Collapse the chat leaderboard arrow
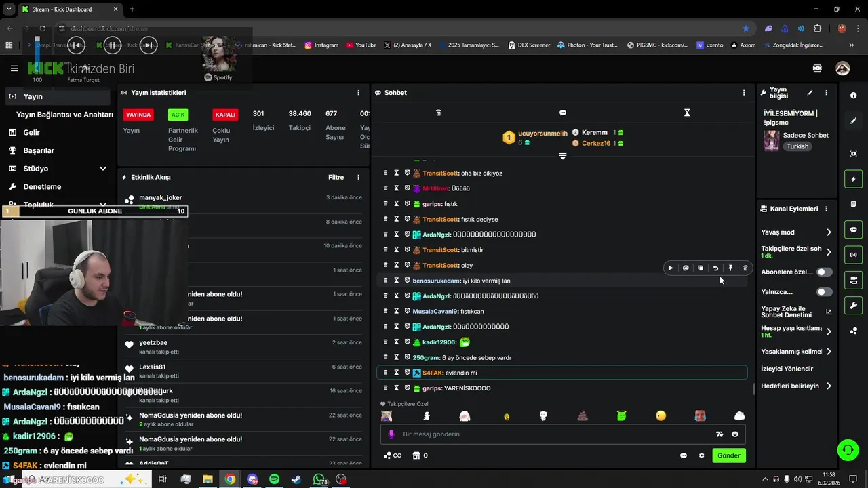The image size is (868, 488). [562, 157]
